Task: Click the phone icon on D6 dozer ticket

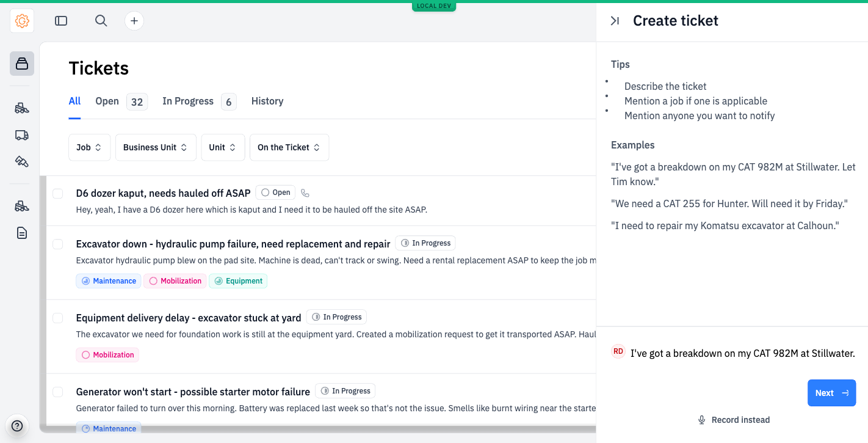Action: [x=305, y=193]
